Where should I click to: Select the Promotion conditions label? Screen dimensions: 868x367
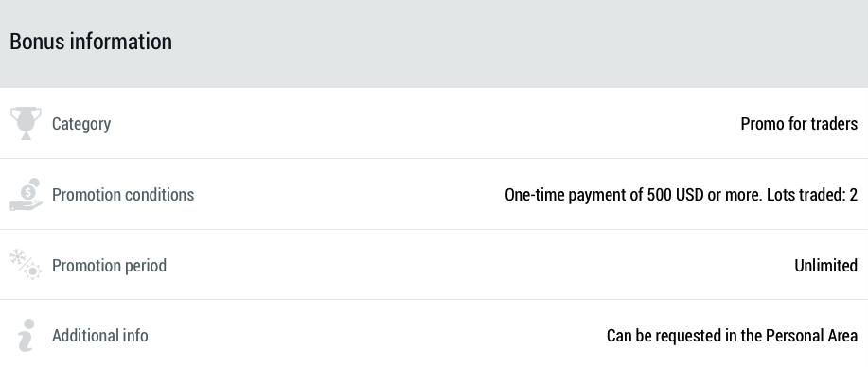tap(123, 194)
